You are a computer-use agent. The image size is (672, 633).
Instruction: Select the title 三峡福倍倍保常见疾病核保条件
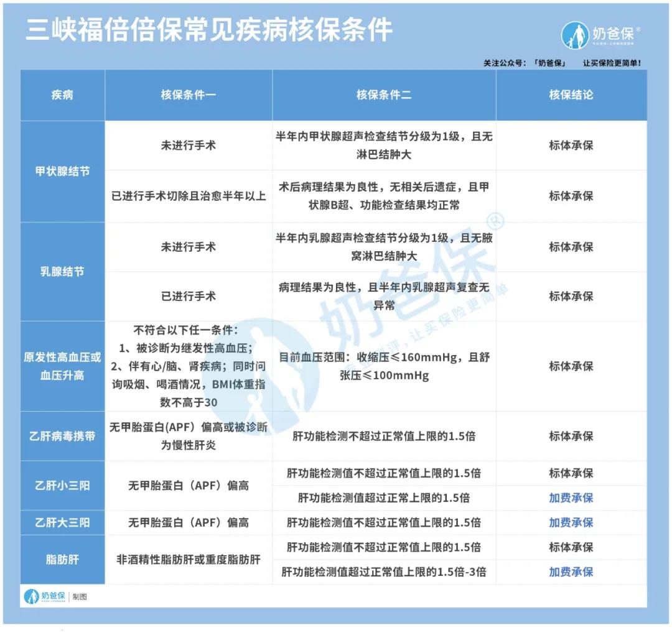click(208, 30)
